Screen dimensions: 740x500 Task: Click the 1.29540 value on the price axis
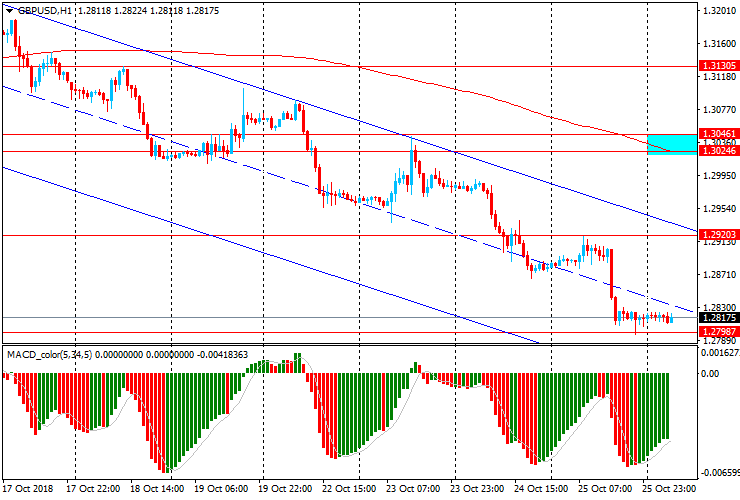[720, 209]
